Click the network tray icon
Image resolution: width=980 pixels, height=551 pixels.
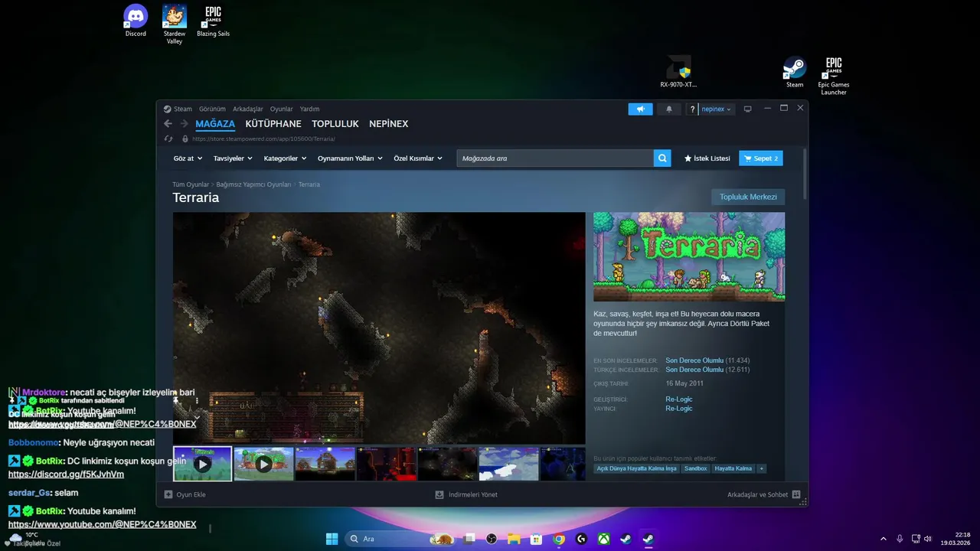(x=916, y=539)
